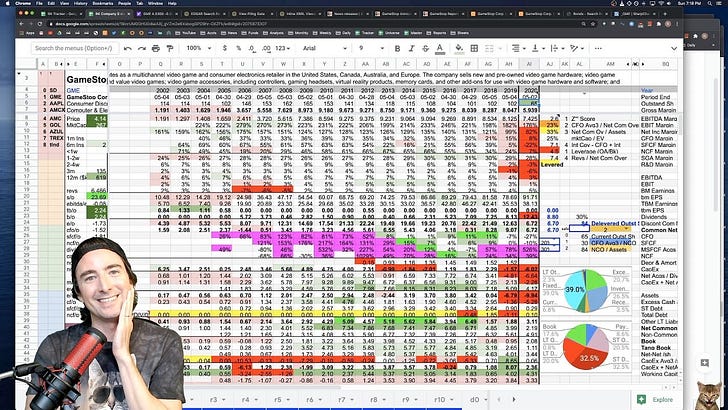Increase decimal places

266,48
